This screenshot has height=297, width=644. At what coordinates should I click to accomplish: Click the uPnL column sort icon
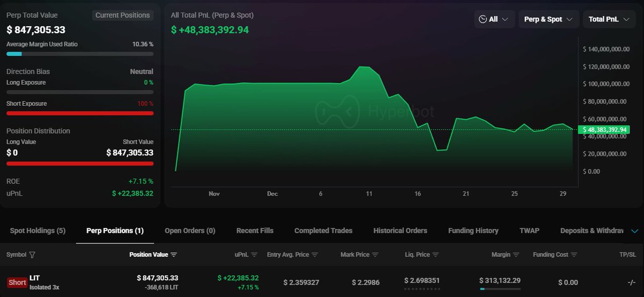coord(254,255)
